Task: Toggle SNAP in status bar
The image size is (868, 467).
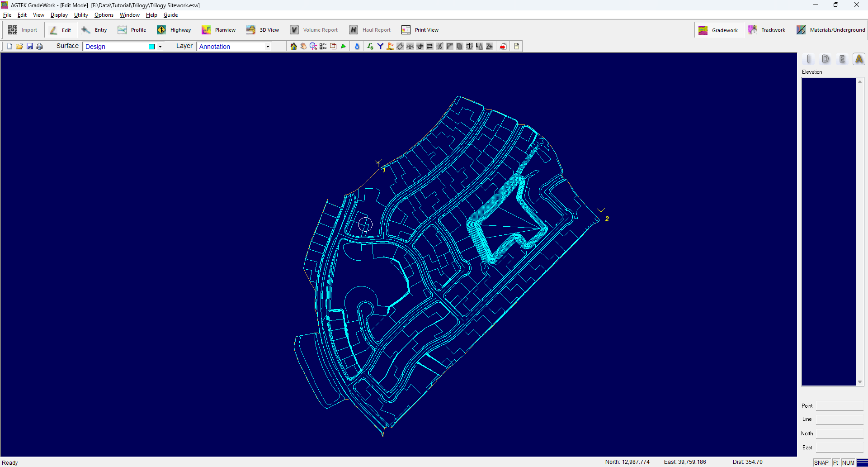Action: click(821, 462)
